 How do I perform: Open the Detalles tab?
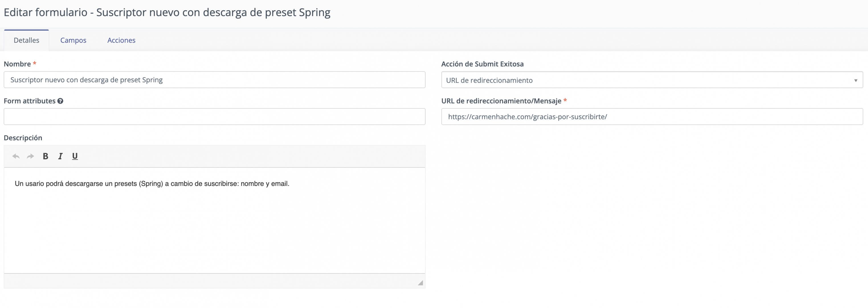coord(26,40)
